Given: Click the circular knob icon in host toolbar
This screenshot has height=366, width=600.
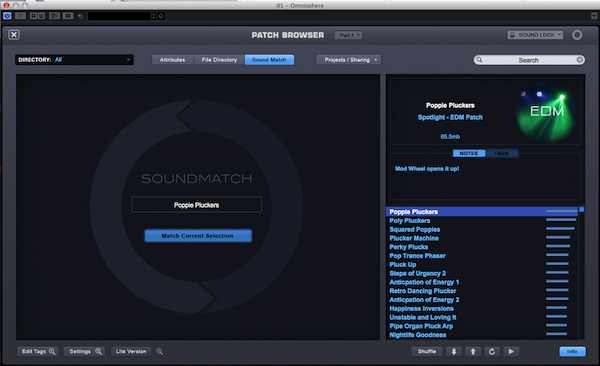Looking at the screenshot, I should pyautogui.click(x=80, y=16).
